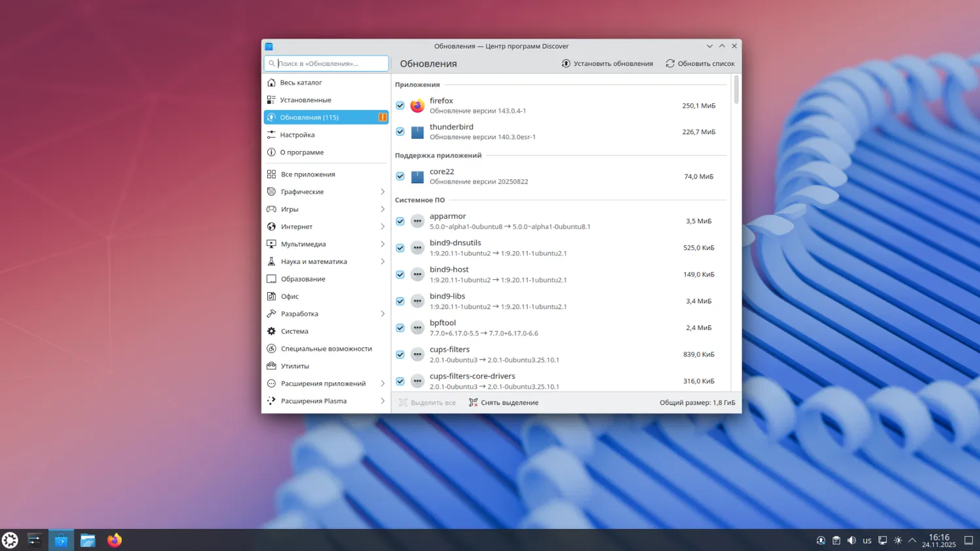980x551 pixels.
Task: Click the show desktop icon in taskbar
Action: 969,541
